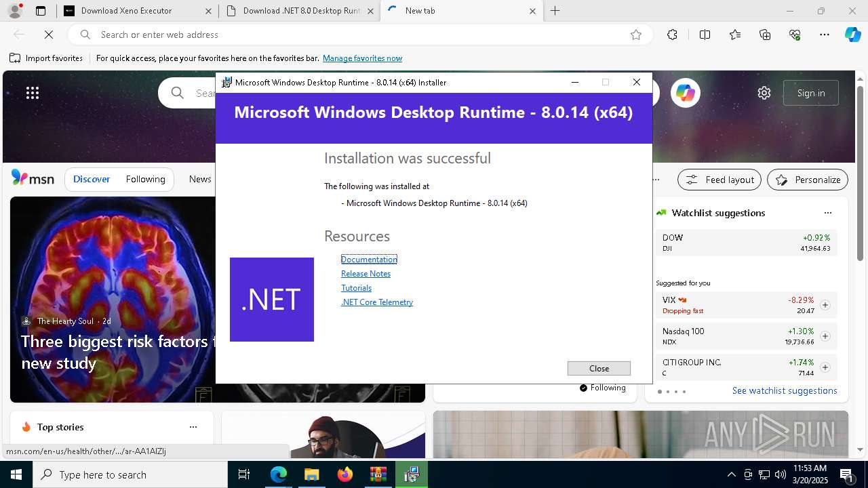Open Firefox from the taskbar
Image resolution: width=868 pixels, height=488 pixels.
(x=344, y=474)
